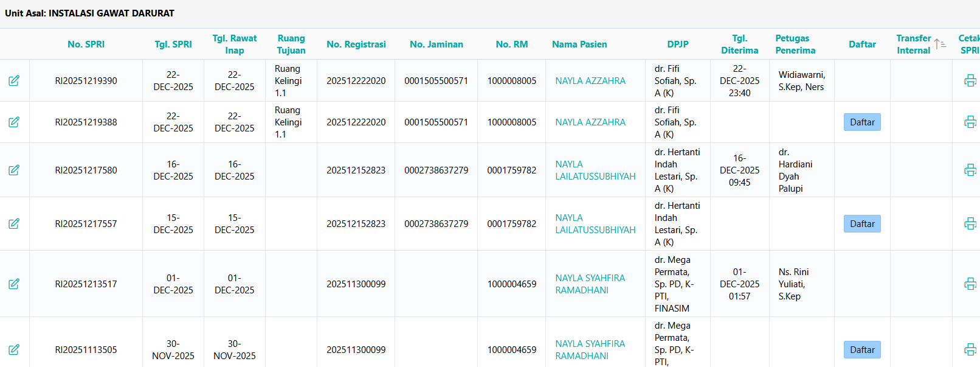Select NAYLA SYAHFIRA RAMADHANI for RI20251213517
This screenshot has width=980, height=367.
point(589,284)
